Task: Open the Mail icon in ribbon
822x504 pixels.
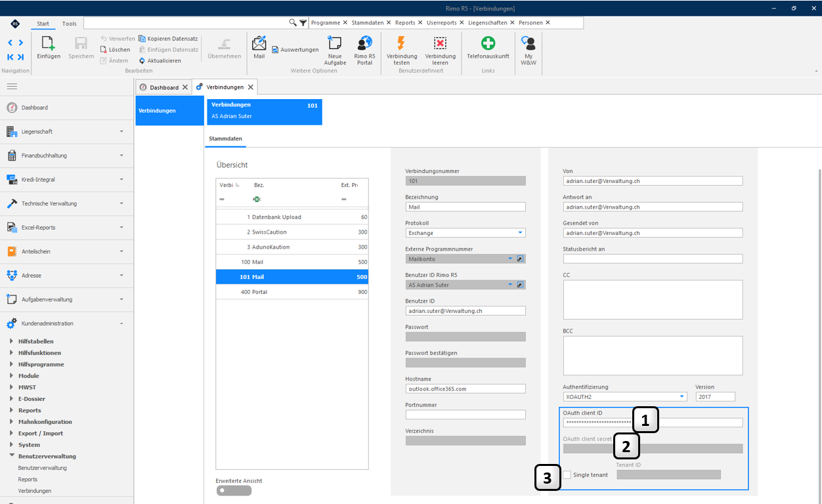Action: point(259,43)
